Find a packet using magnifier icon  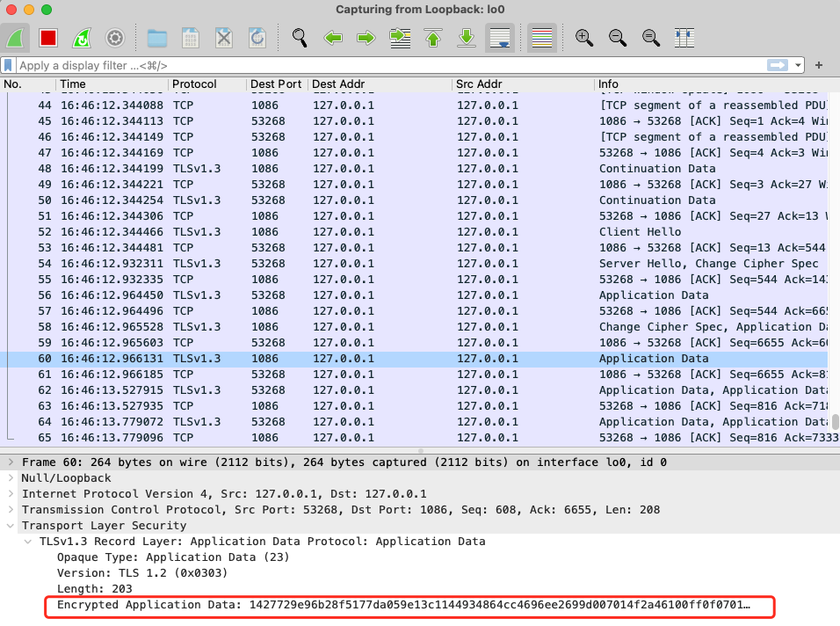coord(300,38)
